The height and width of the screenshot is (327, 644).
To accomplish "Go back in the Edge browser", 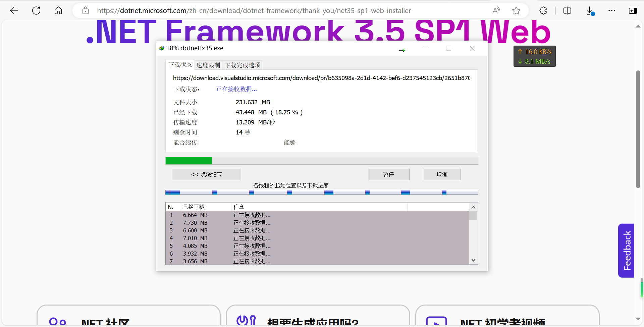I will 14,10.
